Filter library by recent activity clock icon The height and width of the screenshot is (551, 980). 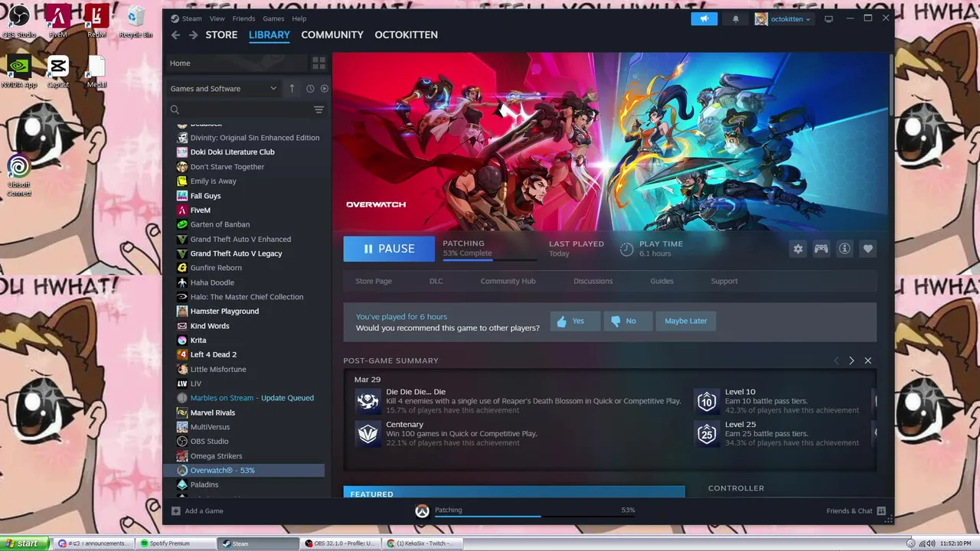click(x=310, y=89)
